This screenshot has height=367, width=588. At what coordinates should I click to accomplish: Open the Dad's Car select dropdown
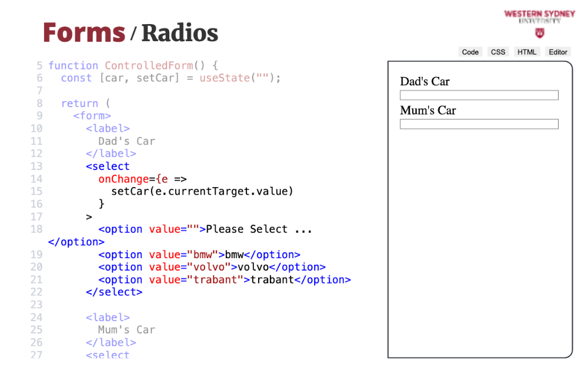tap(479, 95)
